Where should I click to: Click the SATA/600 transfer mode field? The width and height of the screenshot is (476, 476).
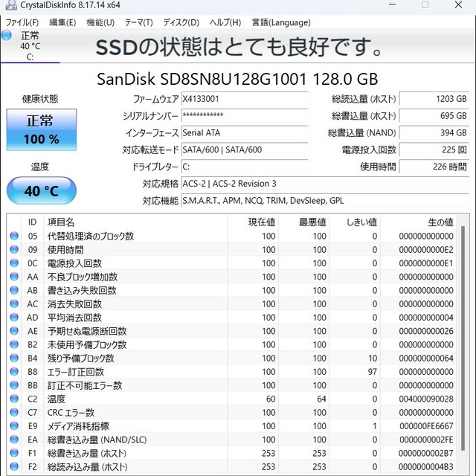pos(245,149)
